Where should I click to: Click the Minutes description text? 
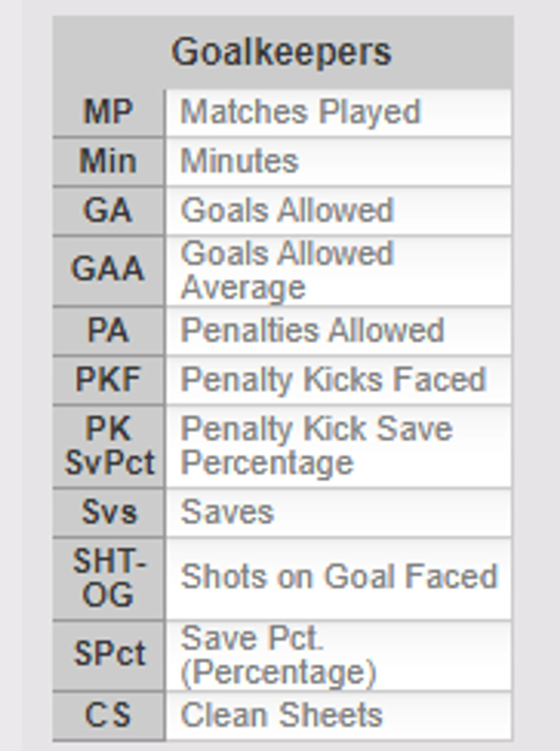click(x=239, y=161)
